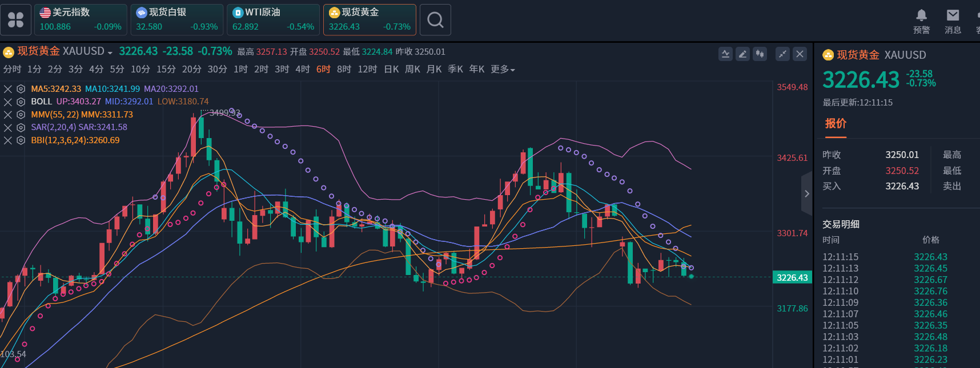Click the indicator line chart icon
The width and height of the screenshot is (980, 368).
coord(725,54)
